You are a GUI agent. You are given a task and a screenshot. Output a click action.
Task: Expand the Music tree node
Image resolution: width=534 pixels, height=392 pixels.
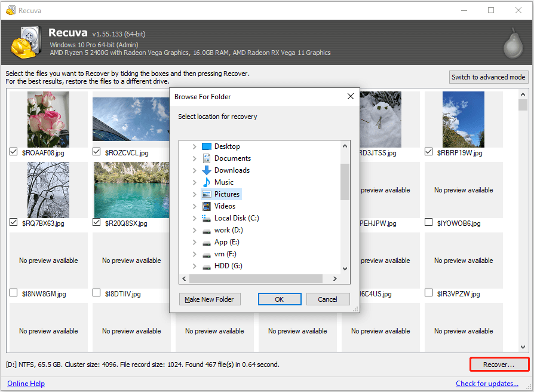[x=195, y=182]
